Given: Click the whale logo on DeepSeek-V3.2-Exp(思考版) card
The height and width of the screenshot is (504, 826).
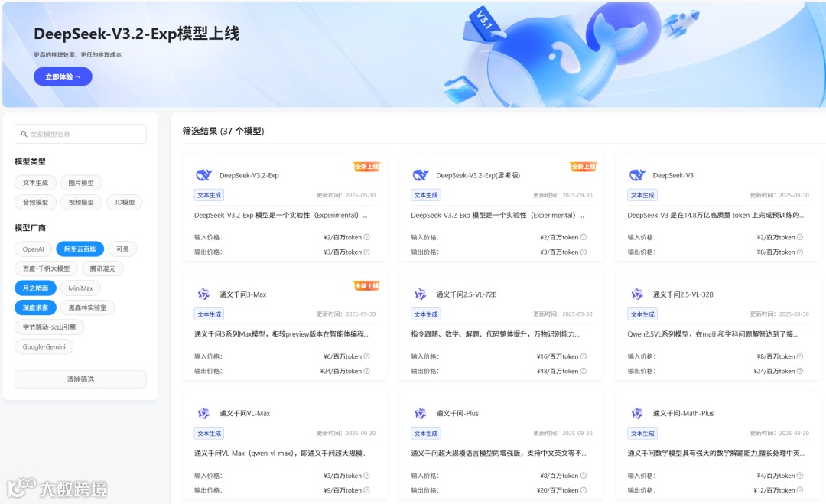Looking at the screenshot, I should [x=421, y=175].
